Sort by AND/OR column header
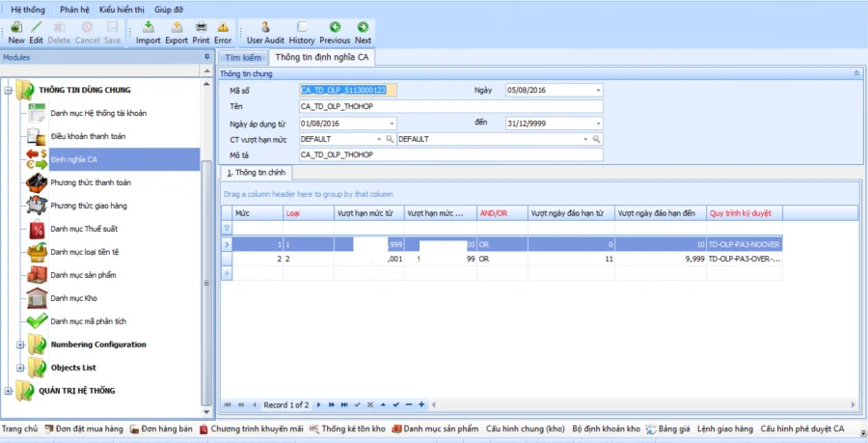The image size is (868, 443). (502, 213)
